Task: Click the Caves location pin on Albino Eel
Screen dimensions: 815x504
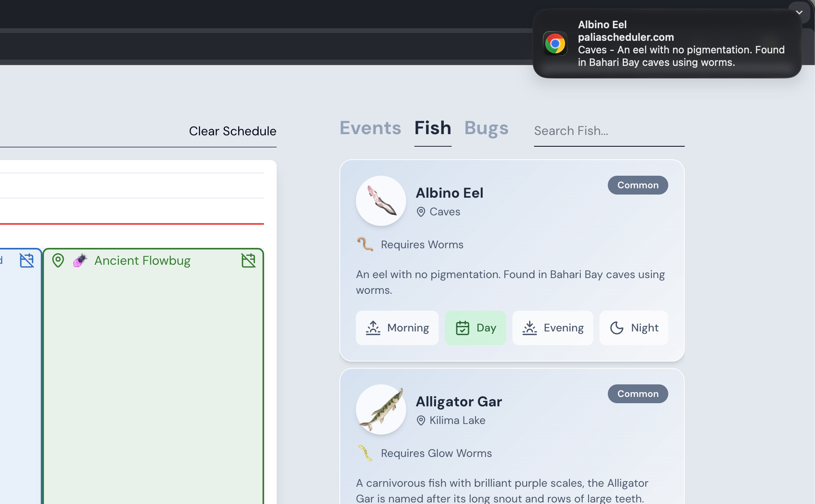Action: coord(421,211)
